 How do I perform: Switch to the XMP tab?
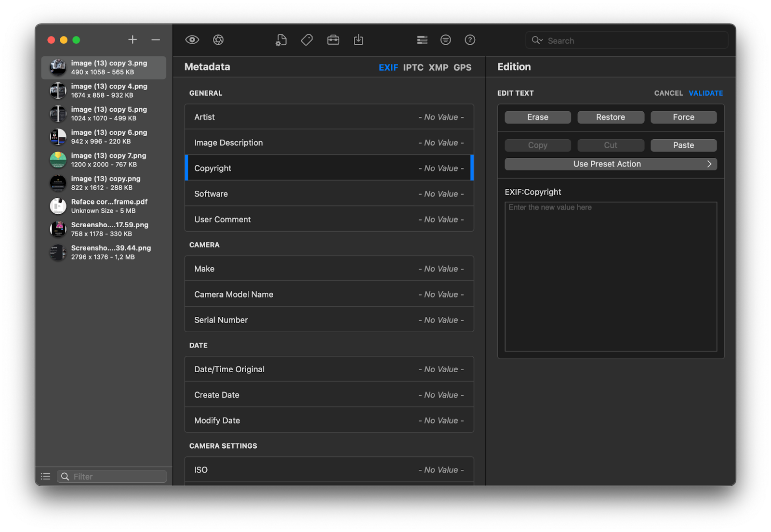click(439, 67)
